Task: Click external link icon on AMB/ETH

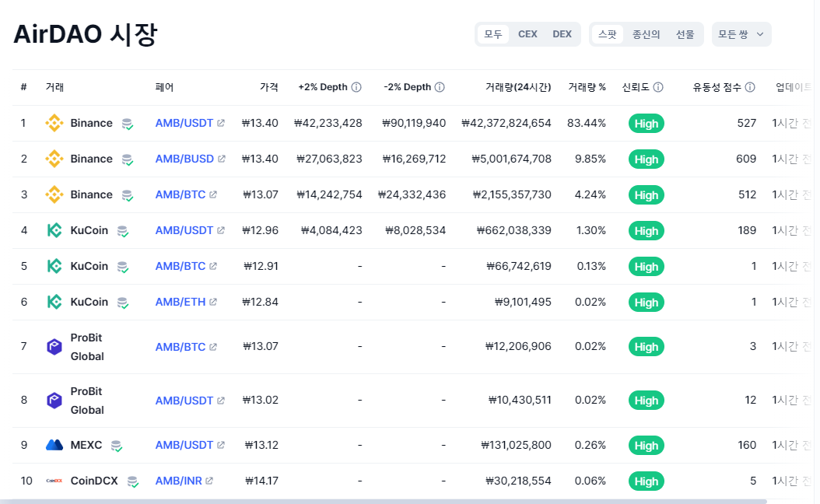Action: click(213, 302)
